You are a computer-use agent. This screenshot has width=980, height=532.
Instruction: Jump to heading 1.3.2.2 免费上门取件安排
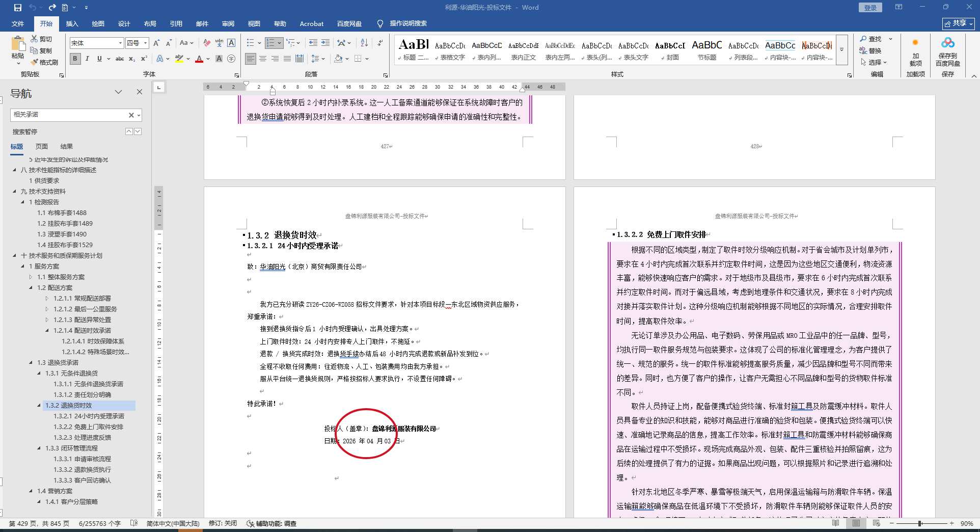[x=89, y=427]
